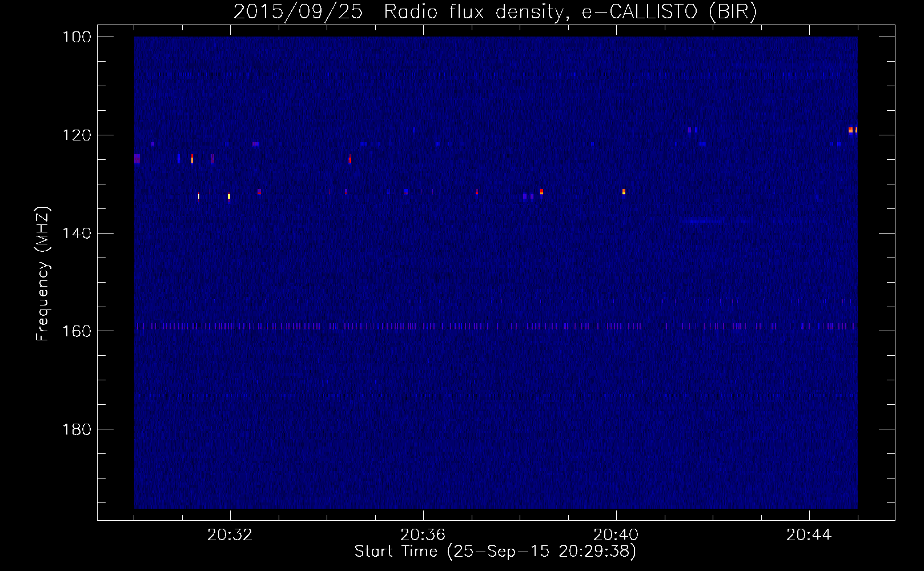Click the 120 frequency tick label
This screenshot has height=571, width=924.
pyautogui.click(x=77, y=135)
